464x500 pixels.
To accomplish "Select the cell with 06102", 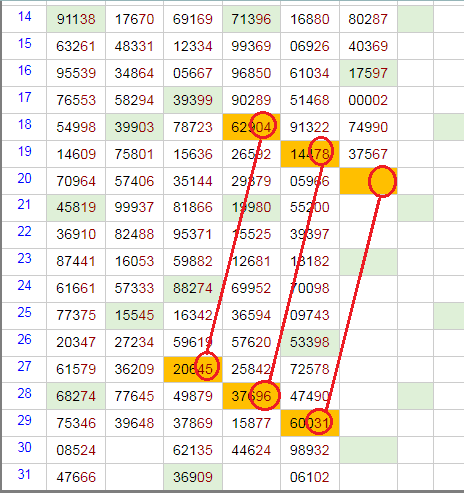I will coord(310,477).
